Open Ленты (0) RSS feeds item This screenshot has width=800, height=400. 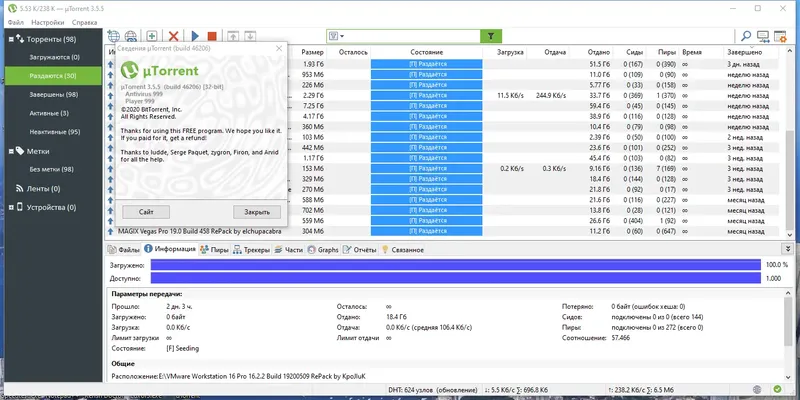pyautogui.click(x=43, y=189)
